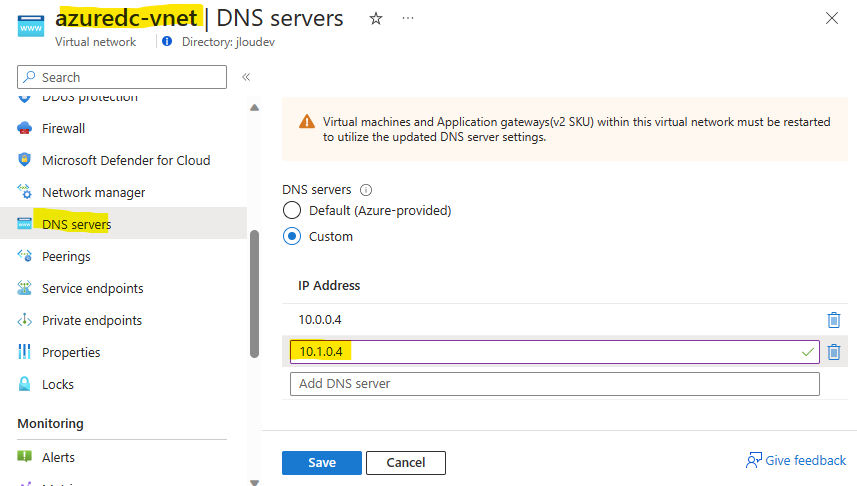This screenshot has width=857, height=486.
Task: Open the more options ellipsis menu
Action: (x=408, y=18)
